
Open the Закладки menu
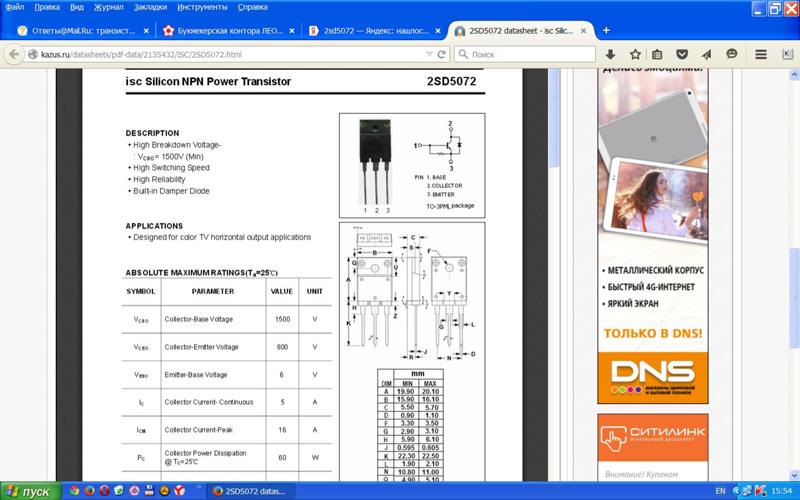coord(150,7)
